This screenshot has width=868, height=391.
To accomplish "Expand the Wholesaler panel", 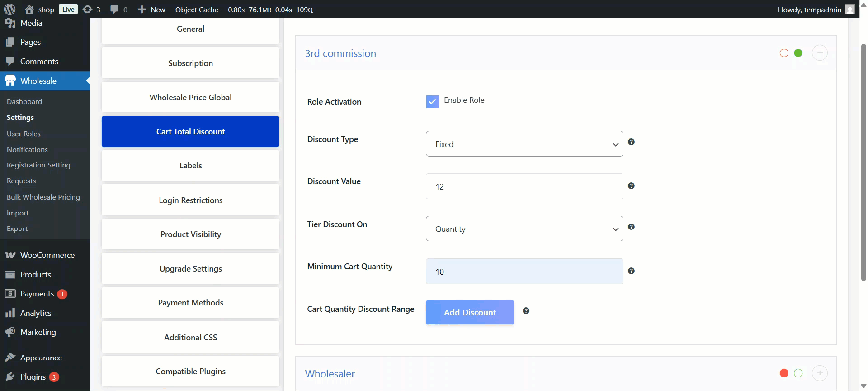I will pyautogui.click(x=820, y=373).
